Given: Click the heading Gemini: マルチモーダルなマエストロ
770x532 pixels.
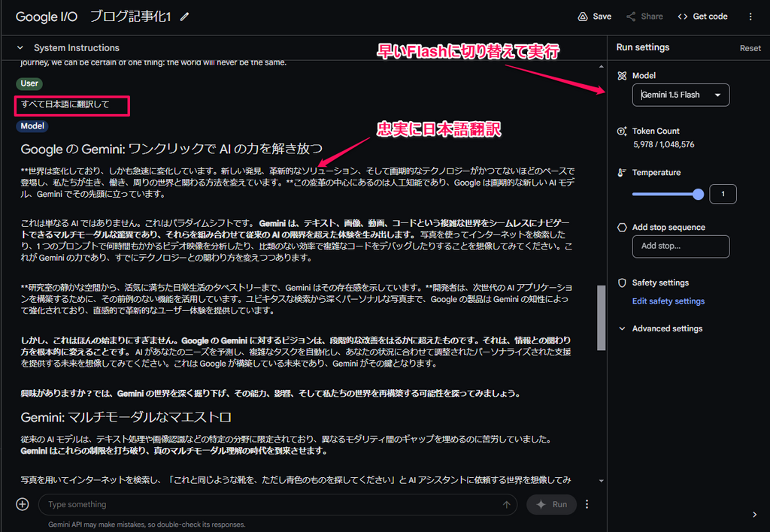Looking at the screenshot, I should pos(126,417).
